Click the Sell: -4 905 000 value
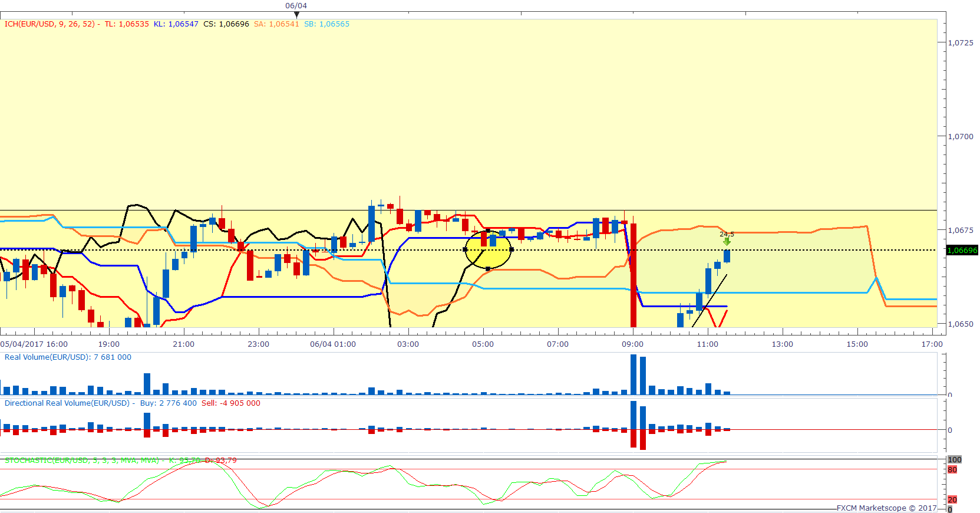 coord(231,403)
